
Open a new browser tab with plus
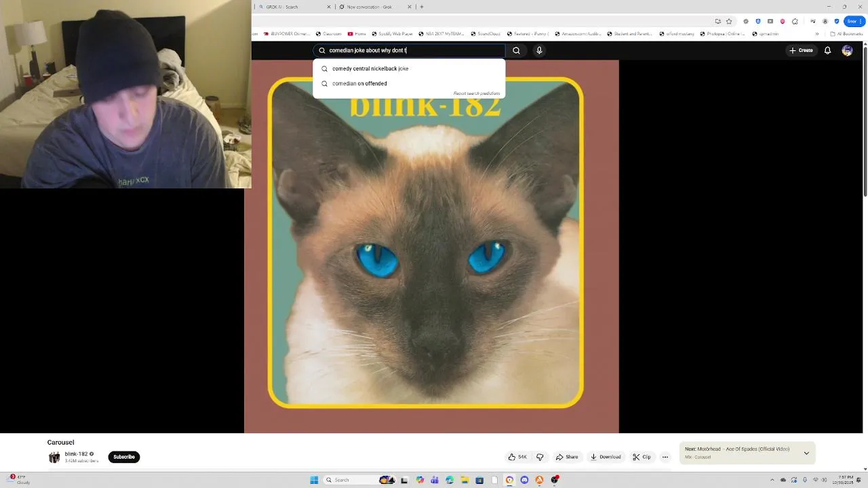pos(422,7)
